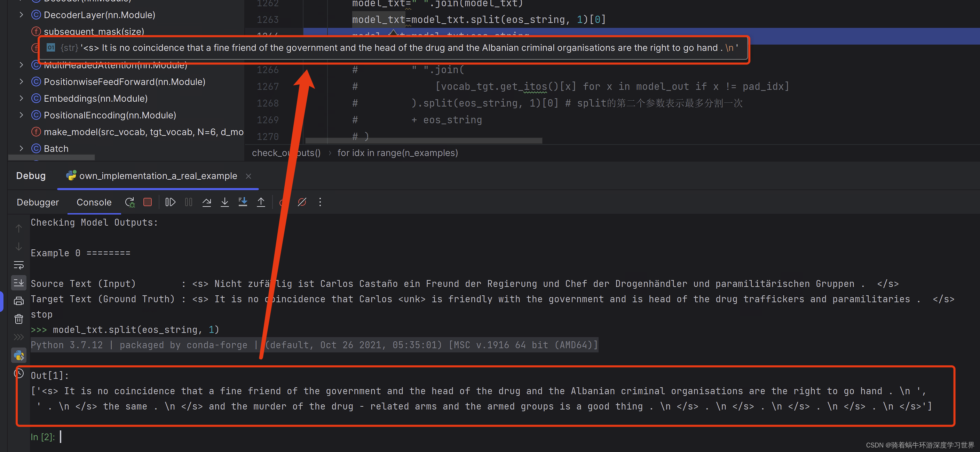Select Batch class entry
Screen dimensions: 980x452
click(56, 148)
